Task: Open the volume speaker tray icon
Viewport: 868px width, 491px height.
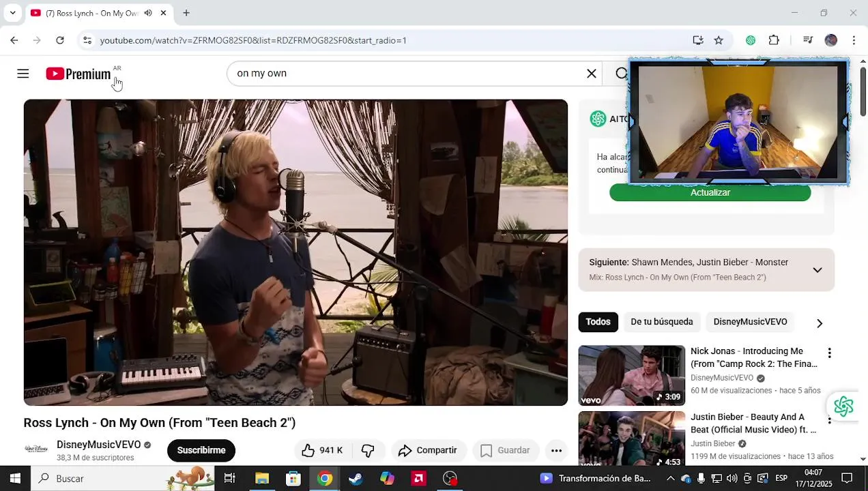Action: [732, 478]
